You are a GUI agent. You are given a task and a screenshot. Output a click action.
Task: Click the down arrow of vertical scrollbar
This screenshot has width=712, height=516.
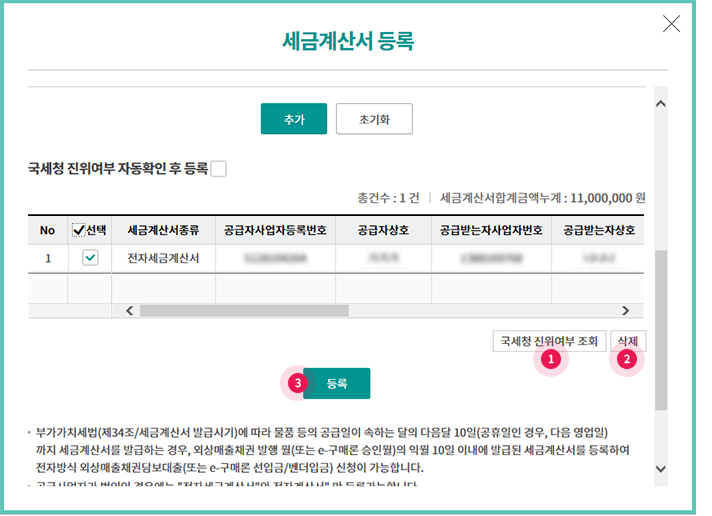(659, 468)
